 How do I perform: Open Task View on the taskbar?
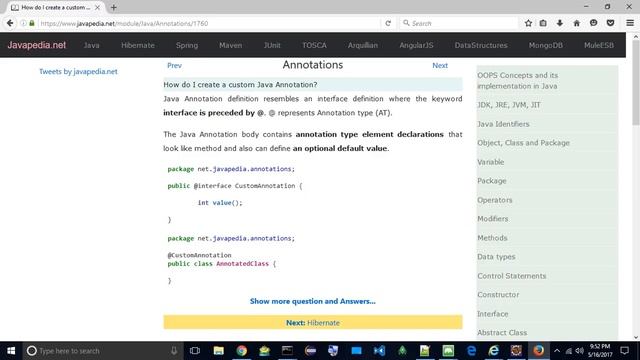click(195, 351)
